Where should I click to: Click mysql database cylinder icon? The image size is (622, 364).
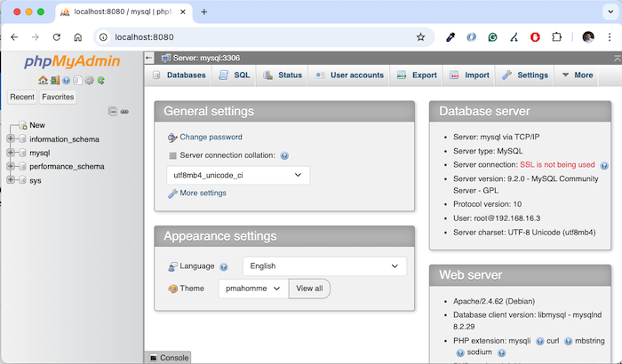point(22,153)
